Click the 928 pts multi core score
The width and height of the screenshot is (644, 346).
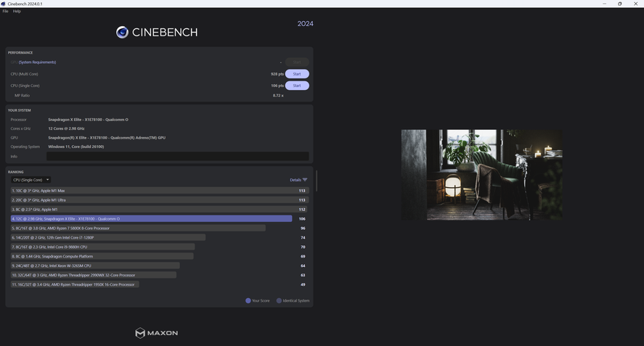pyautogui.click(x=277, y=74)
